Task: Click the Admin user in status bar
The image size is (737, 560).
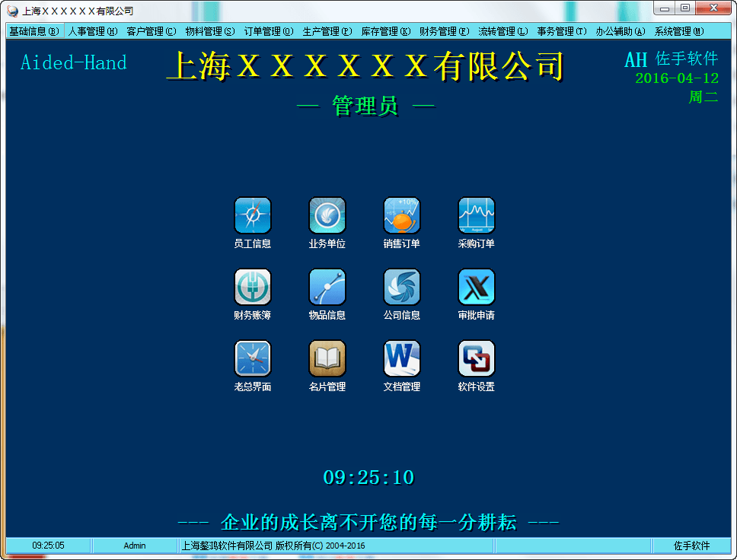Action: pyautogui.click(x=135, y=546)
